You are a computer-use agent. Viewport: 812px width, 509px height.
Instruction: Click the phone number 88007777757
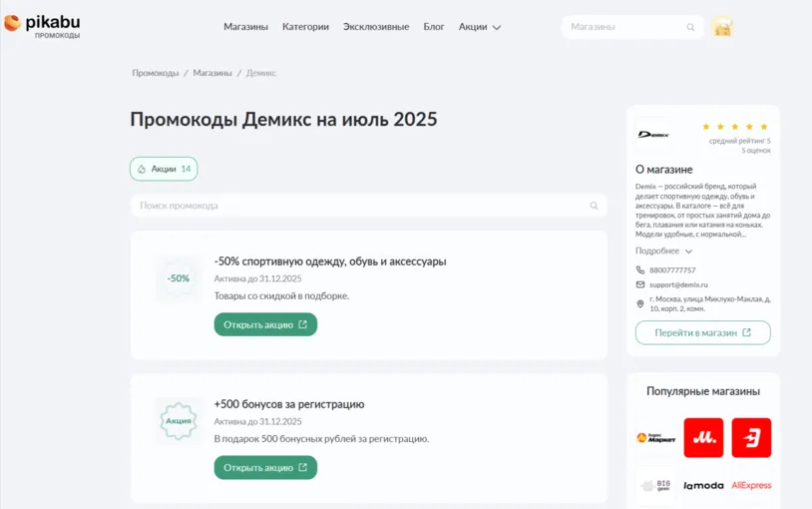coord(672,270)
